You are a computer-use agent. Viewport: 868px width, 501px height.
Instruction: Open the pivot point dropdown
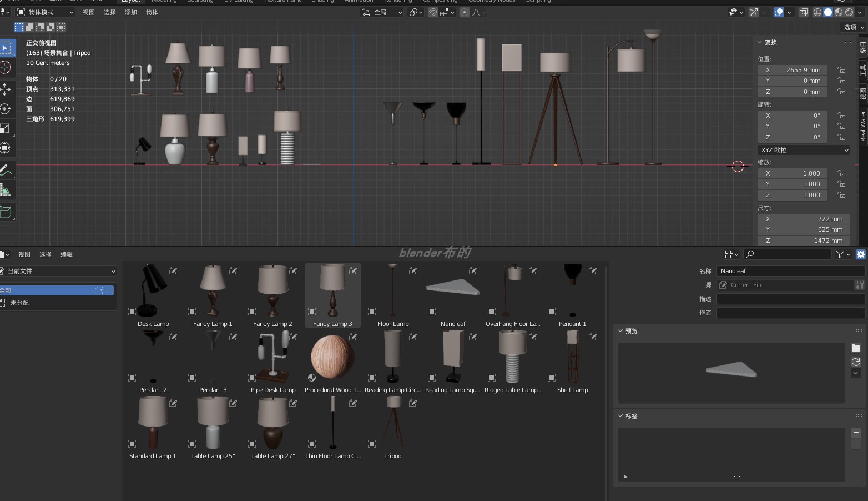[x=416, y=12]
